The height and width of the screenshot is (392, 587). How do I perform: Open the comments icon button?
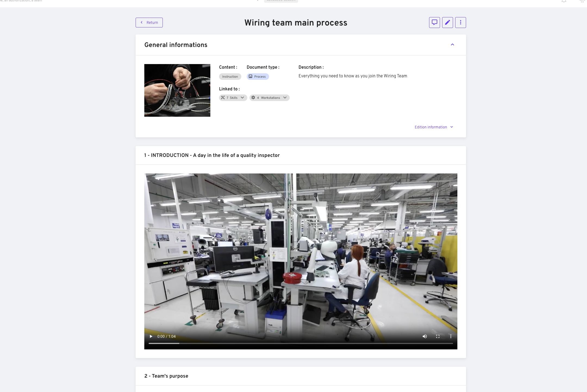[434, 23]
